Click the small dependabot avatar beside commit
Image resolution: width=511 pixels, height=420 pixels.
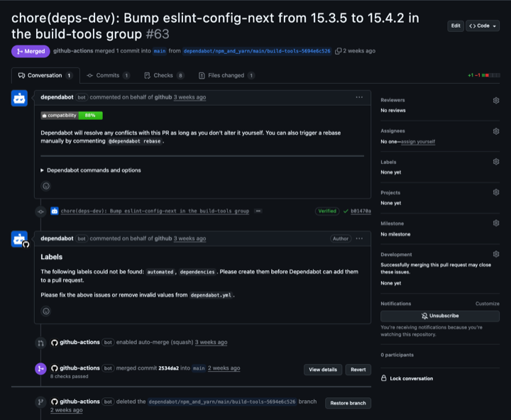55,211
